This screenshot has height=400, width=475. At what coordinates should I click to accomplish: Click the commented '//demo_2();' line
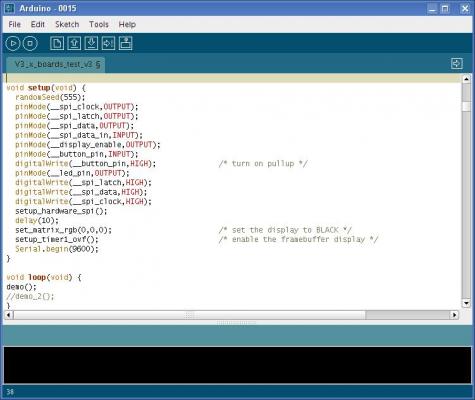[30, 296]
